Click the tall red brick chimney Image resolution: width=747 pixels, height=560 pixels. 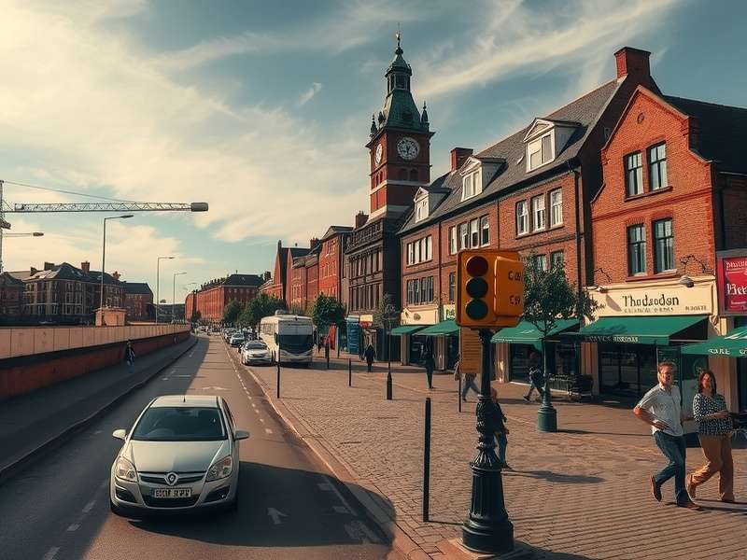pyautogui.click(x=632, y=63)
